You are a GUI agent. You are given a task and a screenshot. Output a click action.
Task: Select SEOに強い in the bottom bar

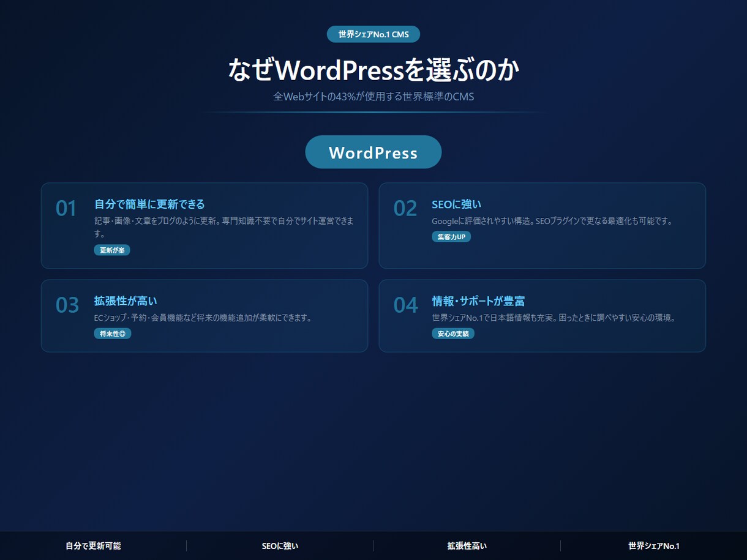tap(280, 546)
